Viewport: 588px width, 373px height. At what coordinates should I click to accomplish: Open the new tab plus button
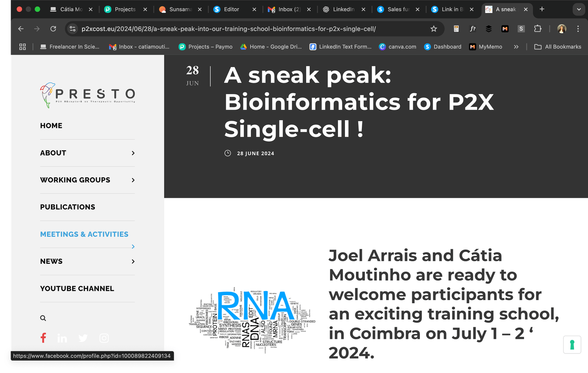[x=542, y=9]
